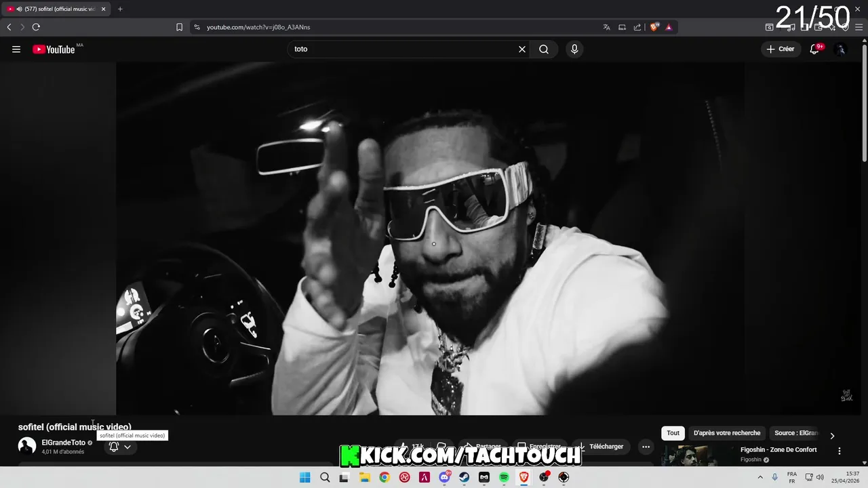This screenshot has width=868, height=488.
Task: Open the more actions three-dot menu
Action: [x=646, y=447]
